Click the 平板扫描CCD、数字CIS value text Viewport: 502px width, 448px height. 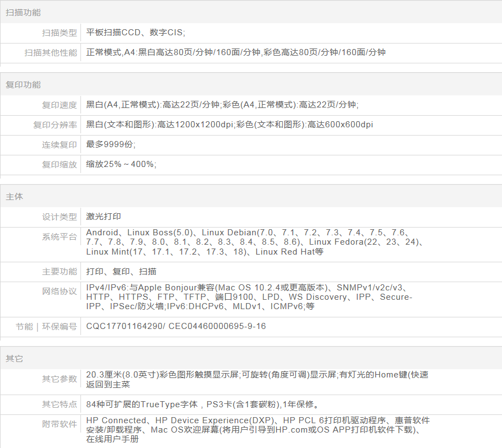[x=136, y=33]
